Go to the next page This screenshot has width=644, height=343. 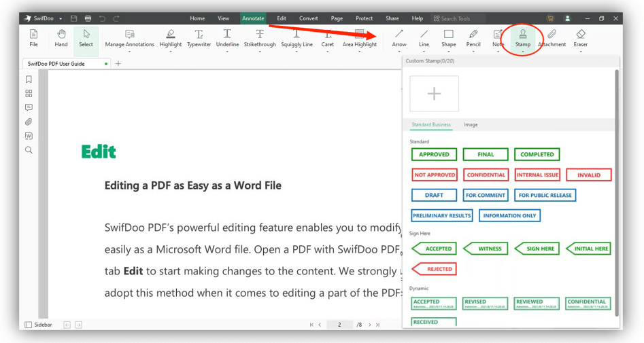[x=370, y=325]
